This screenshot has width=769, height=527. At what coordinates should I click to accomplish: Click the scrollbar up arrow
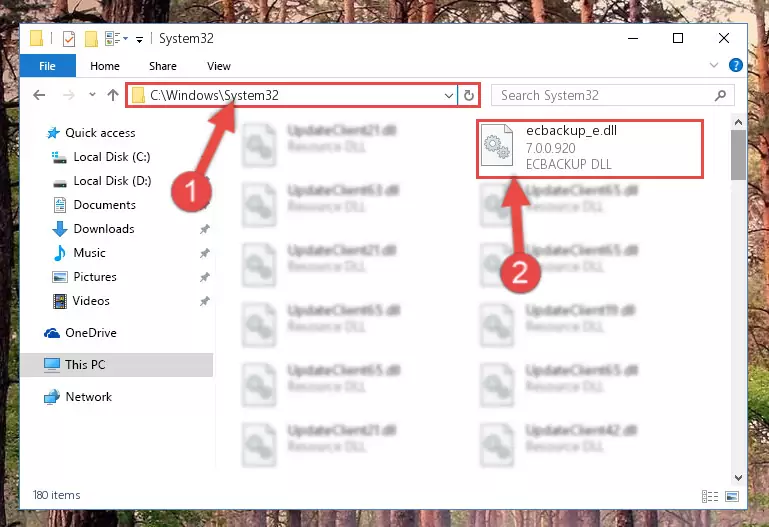point(738,122)
